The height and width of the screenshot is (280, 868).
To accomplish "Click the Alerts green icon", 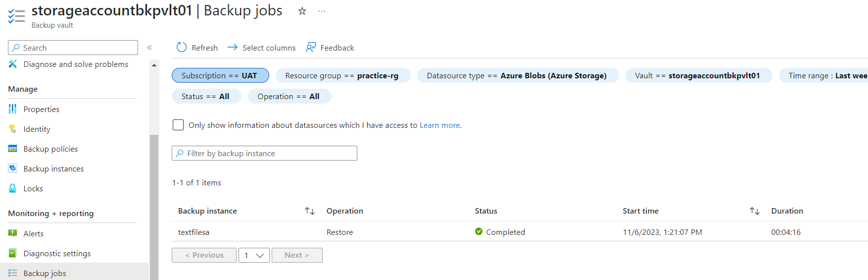I will click(13, 233).
